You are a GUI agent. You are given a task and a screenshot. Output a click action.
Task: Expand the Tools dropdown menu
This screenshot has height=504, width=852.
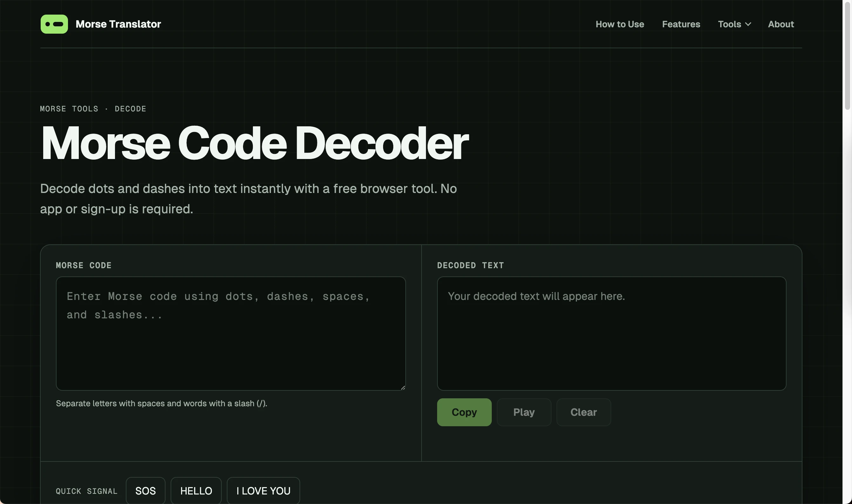tap(734, 24)
